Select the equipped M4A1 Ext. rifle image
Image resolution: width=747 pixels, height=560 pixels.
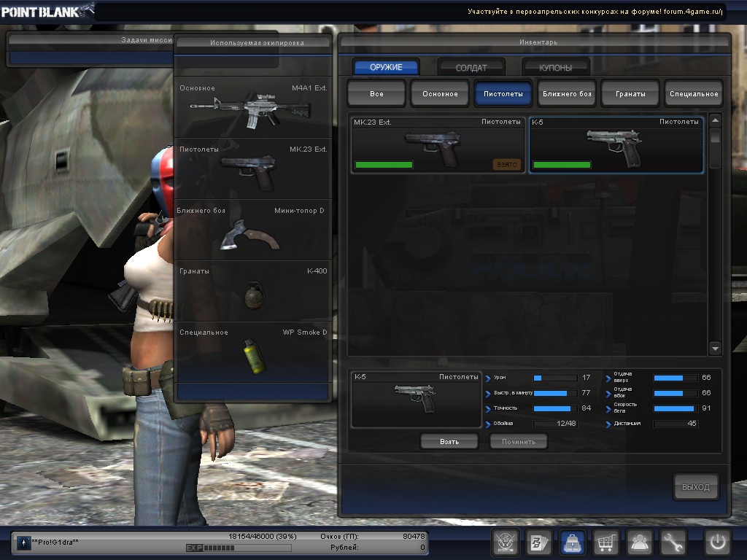click(251, 111)
